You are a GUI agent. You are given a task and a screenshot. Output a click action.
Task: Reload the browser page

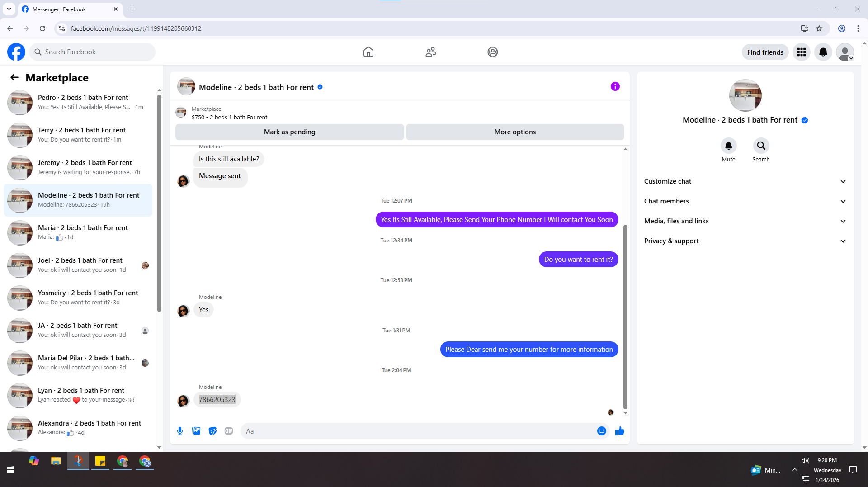click(x=42, y=28)
